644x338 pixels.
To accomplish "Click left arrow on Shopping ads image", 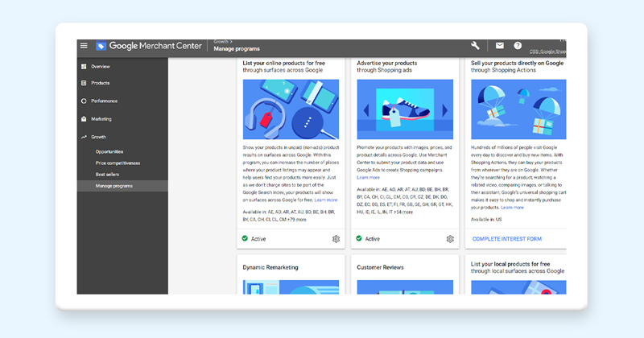I will coord(363,109).
